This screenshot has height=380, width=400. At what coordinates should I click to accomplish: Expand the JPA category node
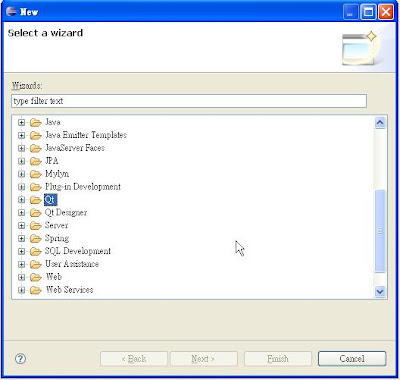click(21, 161)
